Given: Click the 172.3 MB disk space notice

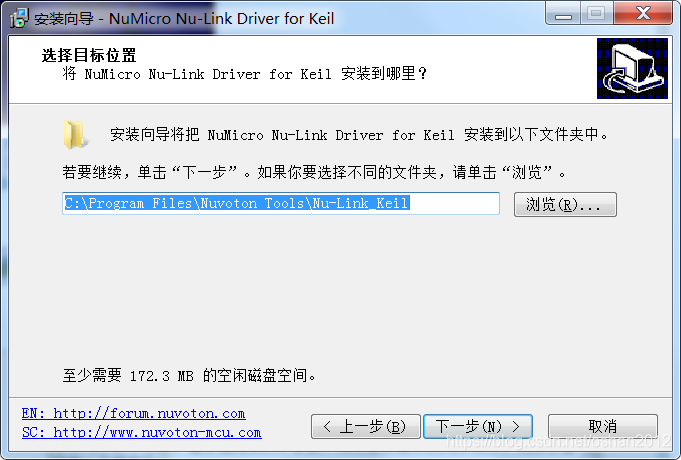Looking at the screenshot, I should 190,375.
